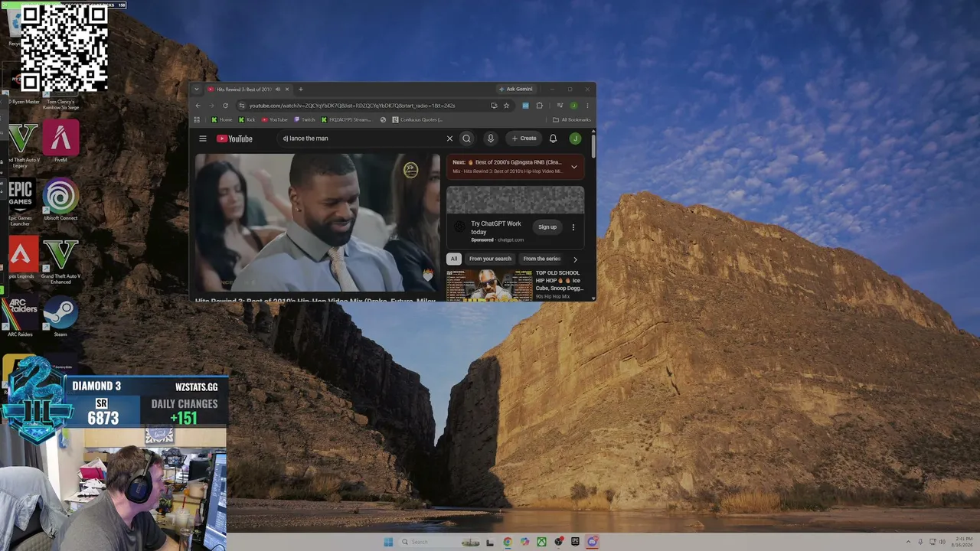Select the From the series chip
This screenshot has width=980, height=551.
tap(541, 259)
